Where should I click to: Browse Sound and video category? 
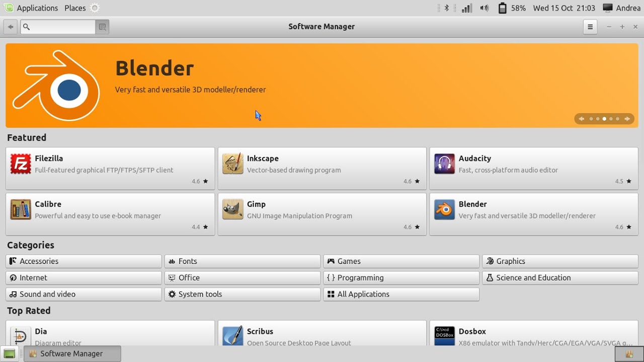coord(84,295)
